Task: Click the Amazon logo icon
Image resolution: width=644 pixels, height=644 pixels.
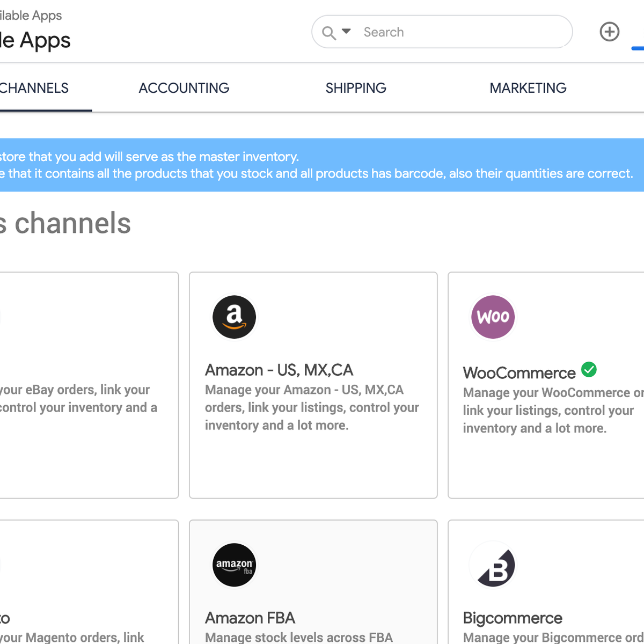Action: point(234,317)
